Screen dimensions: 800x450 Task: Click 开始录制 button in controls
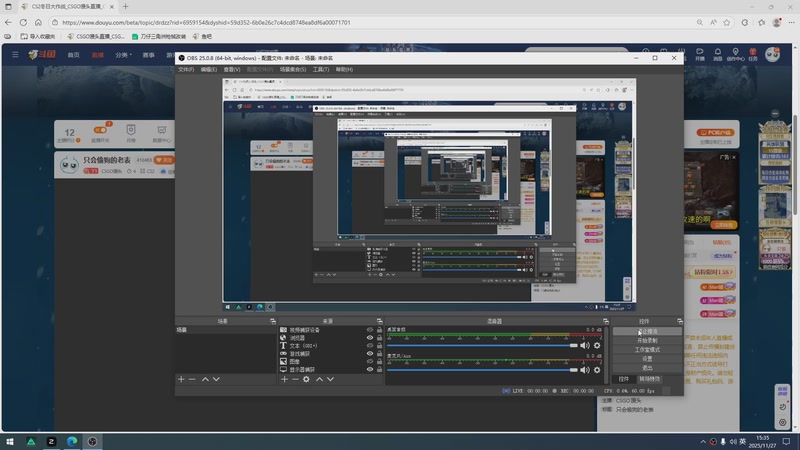pyautogui.click(x=647, y=340)
